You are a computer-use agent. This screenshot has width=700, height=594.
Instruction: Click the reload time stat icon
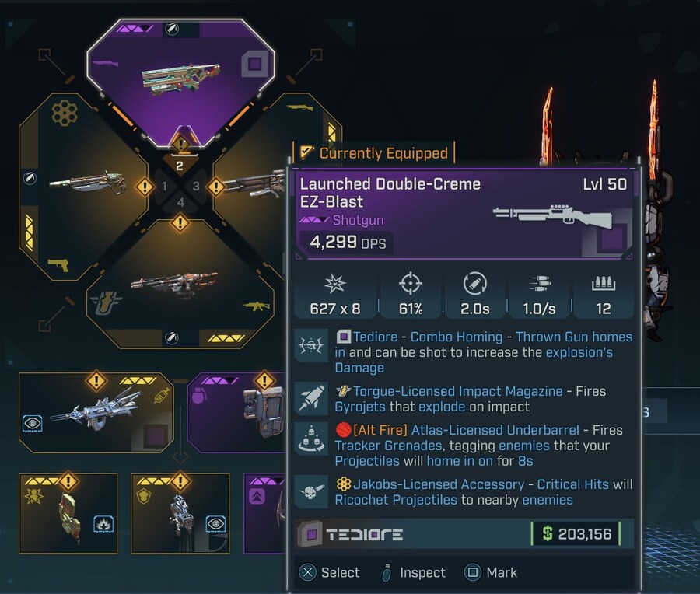pyautogui.click(x=474, y=283)
